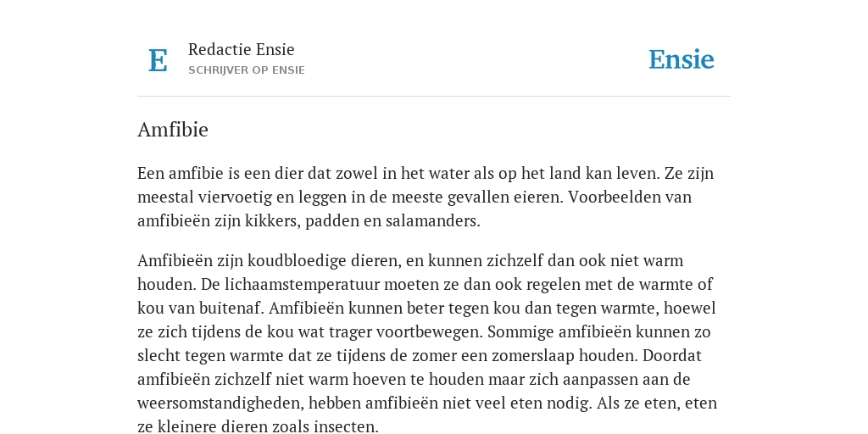Click the horizontal divider below the header
The width and height of the screenshot is (868, 434).
pyautogui.click(x=434, y=97)
